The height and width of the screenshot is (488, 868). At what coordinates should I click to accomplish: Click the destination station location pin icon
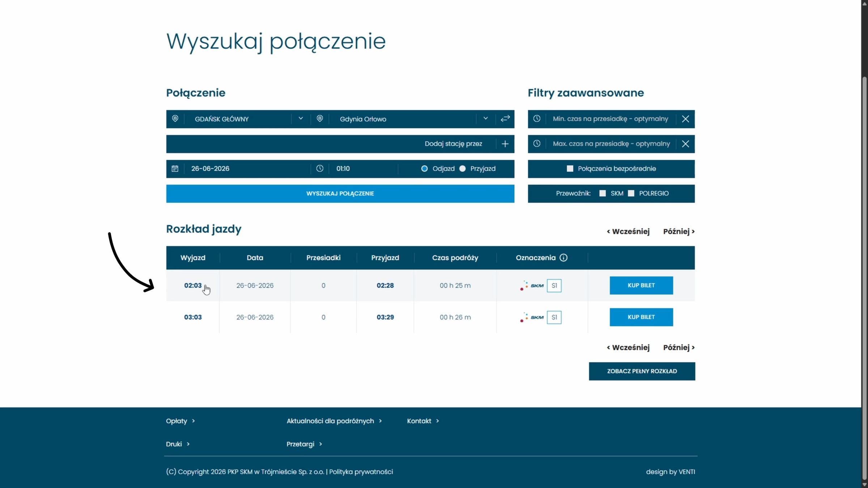click(x=320, y=119)
